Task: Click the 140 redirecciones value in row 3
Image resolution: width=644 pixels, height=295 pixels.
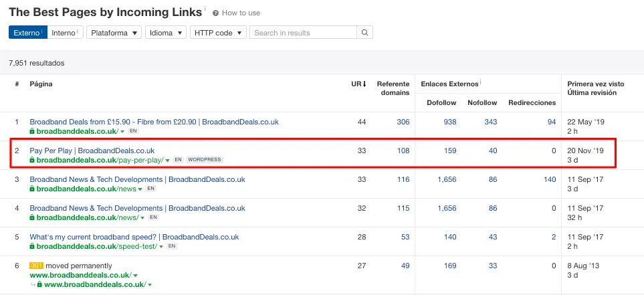Action: pyautogui.click(x=550, y=179)
